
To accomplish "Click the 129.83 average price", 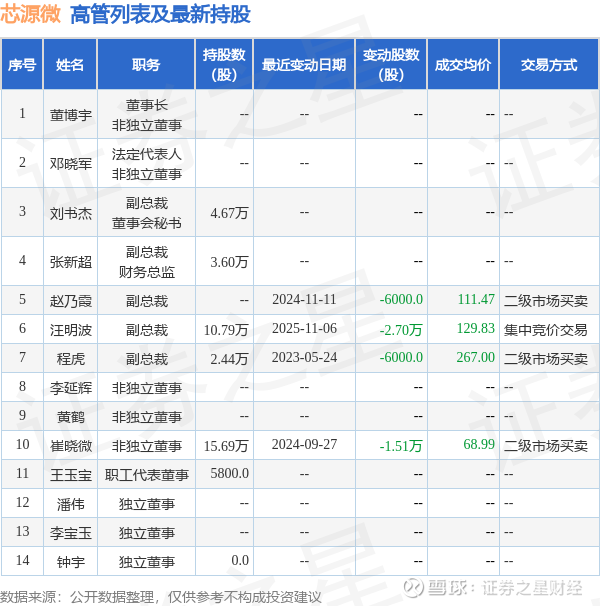I will point(476,329).
